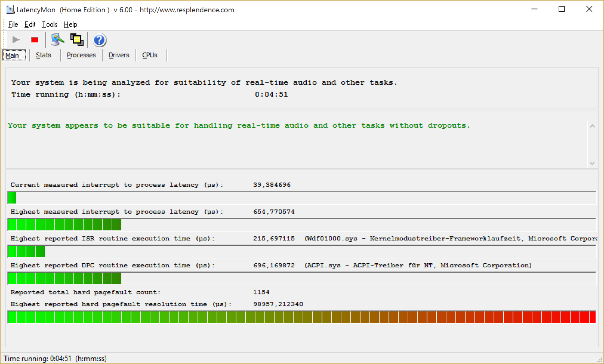The width and height of the screenshot is (604, 364).
Task: Open the File menu
Action: coord(13,25)
